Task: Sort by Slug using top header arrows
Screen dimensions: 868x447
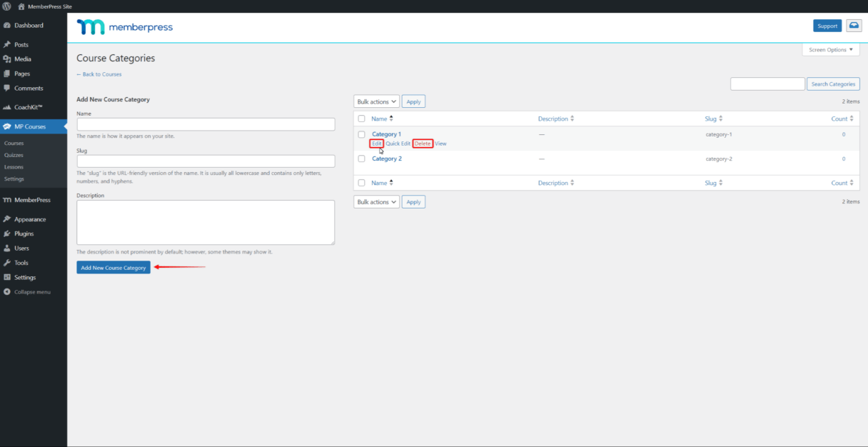Action: tap(720, 119)
